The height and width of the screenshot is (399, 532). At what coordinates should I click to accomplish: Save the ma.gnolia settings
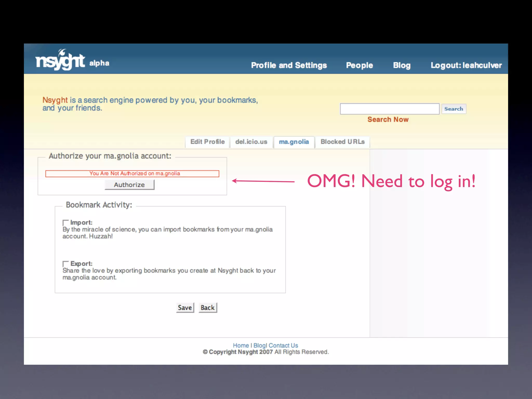point(185,308)
